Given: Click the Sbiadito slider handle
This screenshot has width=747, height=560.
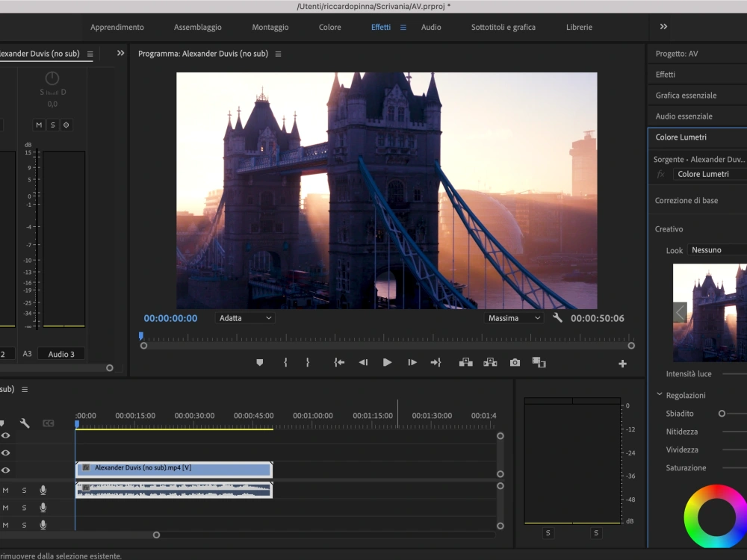Looking at the screenshot, I should click(x=722, y=414).
